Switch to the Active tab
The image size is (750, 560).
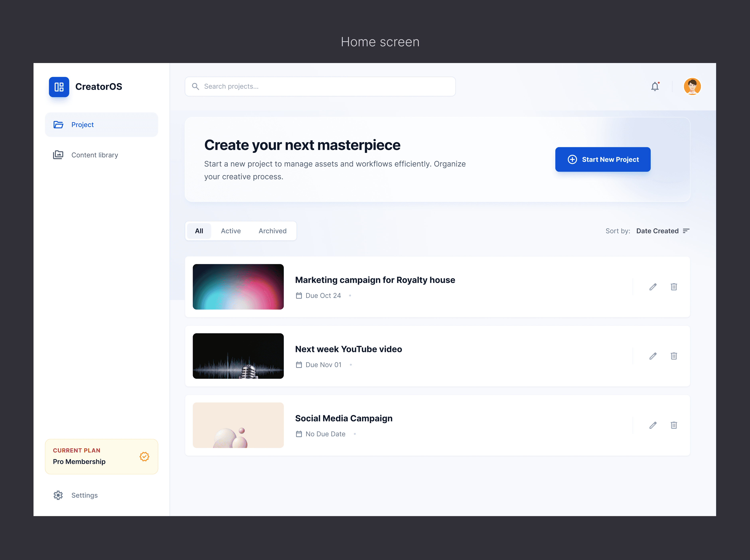tap(231, 231)
